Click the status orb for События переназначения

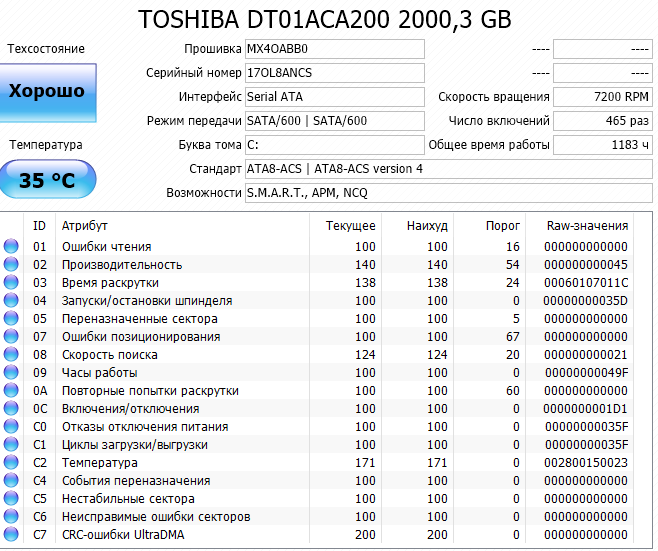pos(11,480)
